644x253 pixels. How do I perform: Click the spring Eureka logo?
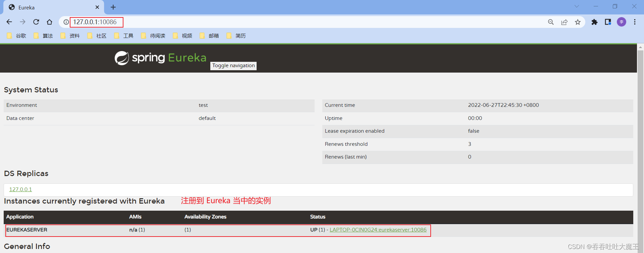point(160,58)
